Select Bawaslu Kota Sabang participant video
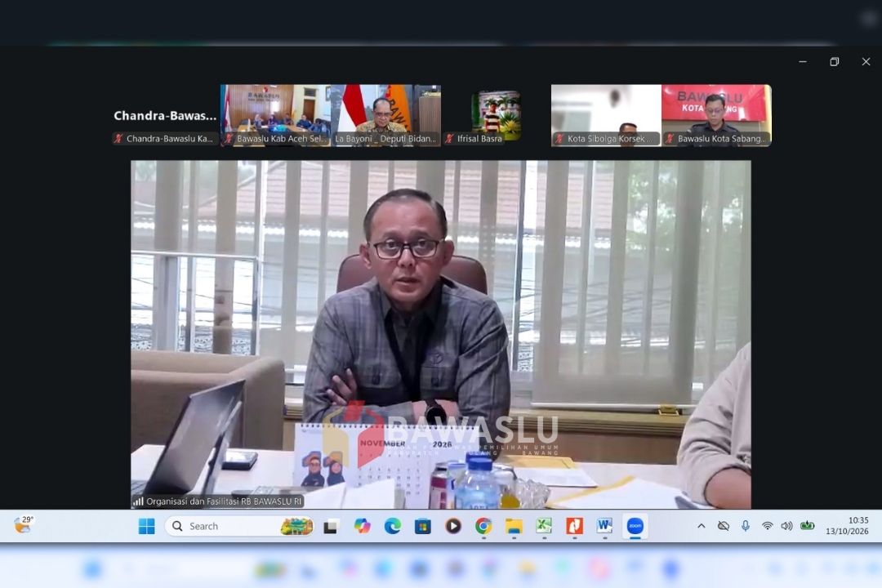Image resolution: width=882 pixels, height=588 pixels. (717, 116)
